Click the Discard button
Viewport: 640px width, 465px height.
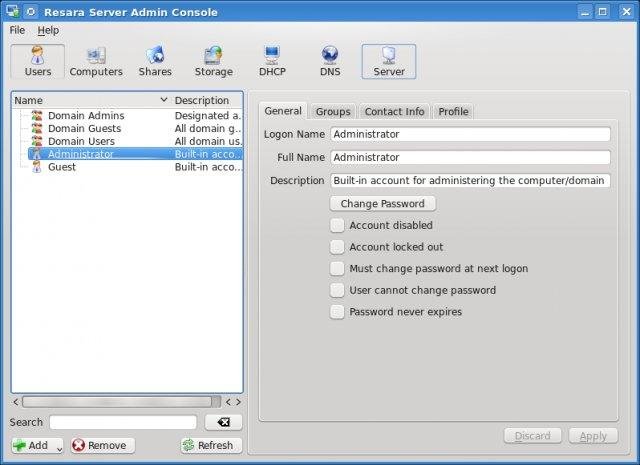(x=532, y=436)
